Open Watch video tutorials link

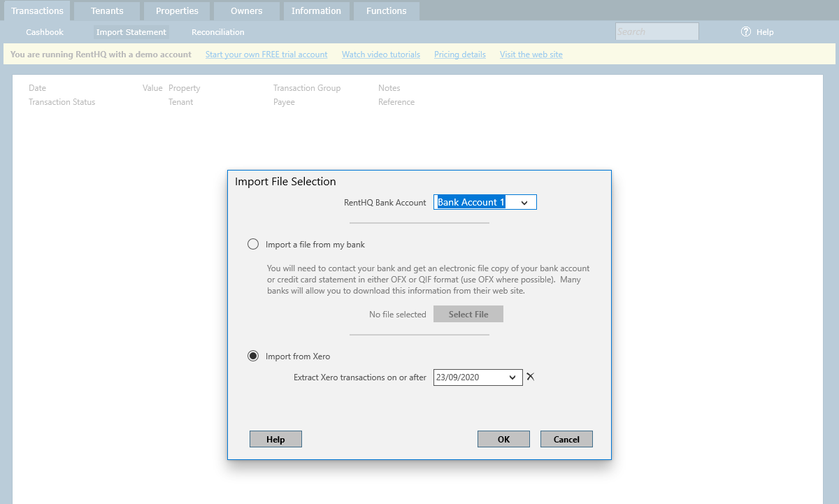pyautogui.click(x=381, y=55)
